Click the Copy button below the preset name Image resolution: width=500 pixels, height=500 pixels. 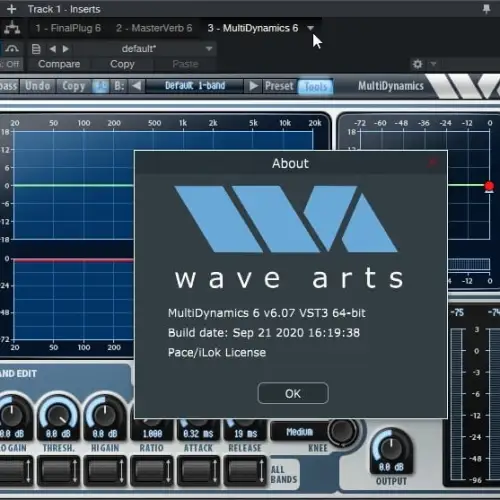(122, 64)
